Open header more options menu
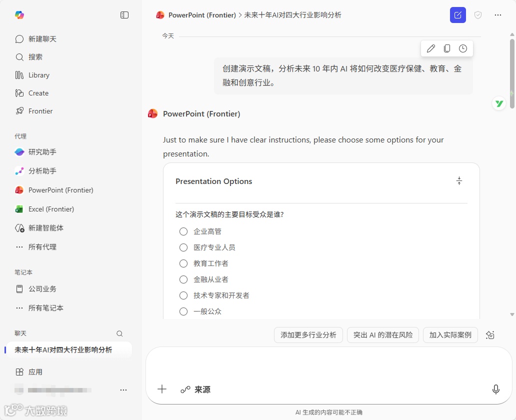 498,15
